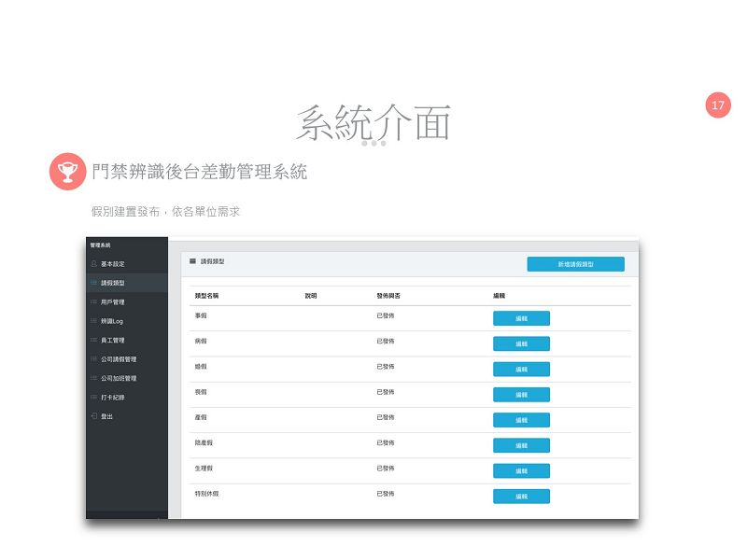The width and height of the screenshot is (747, 560).
Task: Click 已發佈 status in the 病假 row
Action: click(x=386, y=341)
